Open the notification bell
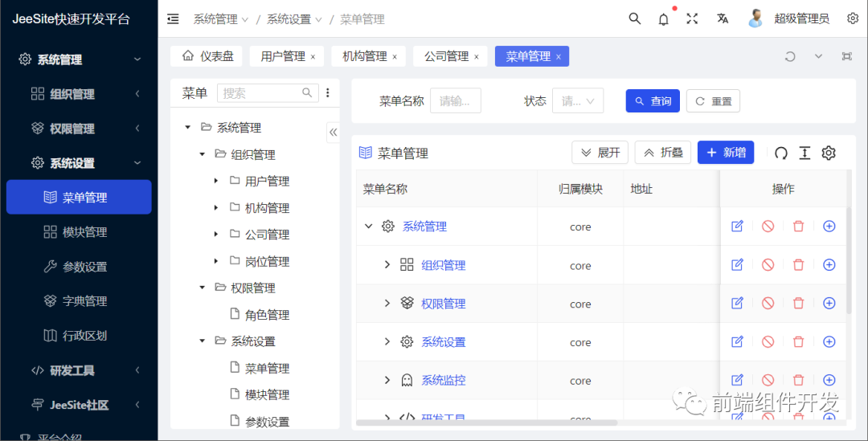 pos(663,19)
